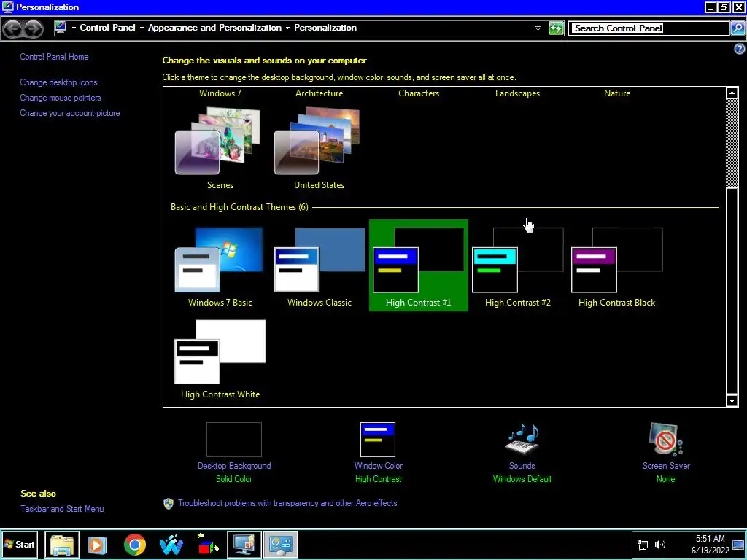Open Change desktop icons link
Image resolution: width=747 pixels, height=560 pixels.
[58, 82]
